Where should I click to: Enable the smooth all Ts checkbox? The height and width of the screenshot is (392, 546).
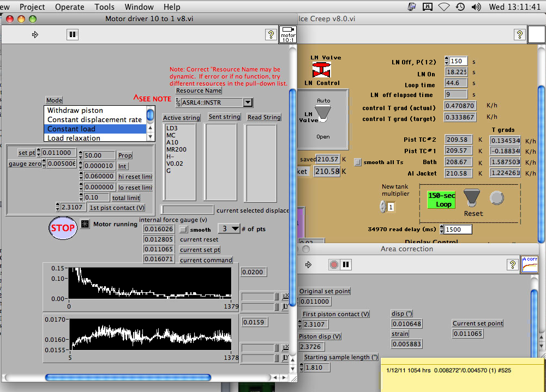(x=358, y=162)
